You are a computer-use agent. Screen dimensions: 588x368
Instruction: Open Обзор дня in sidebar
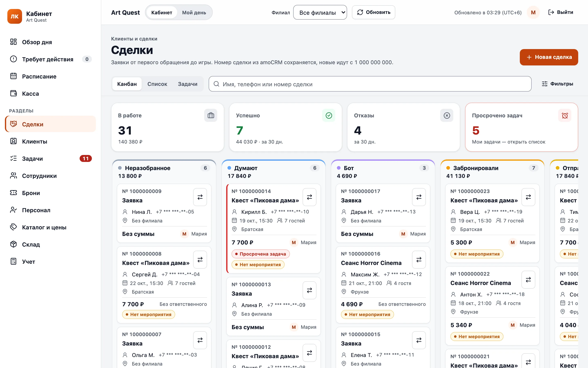tap(50, 42)
